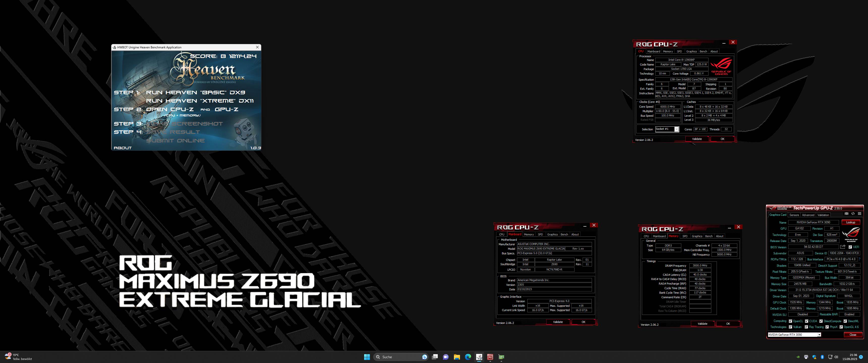The width and height of the screenshot is (868, 363).
Task: Expand GPU selection dropdown NVIDIA GeForce RTX 3090
Action: [819, 335]
